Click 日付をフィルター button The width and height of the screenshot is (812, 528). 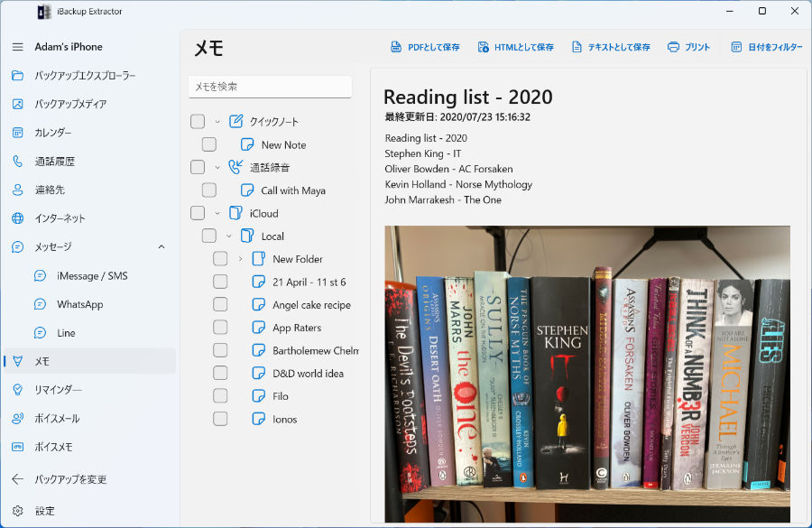click(x=766, y=47)
